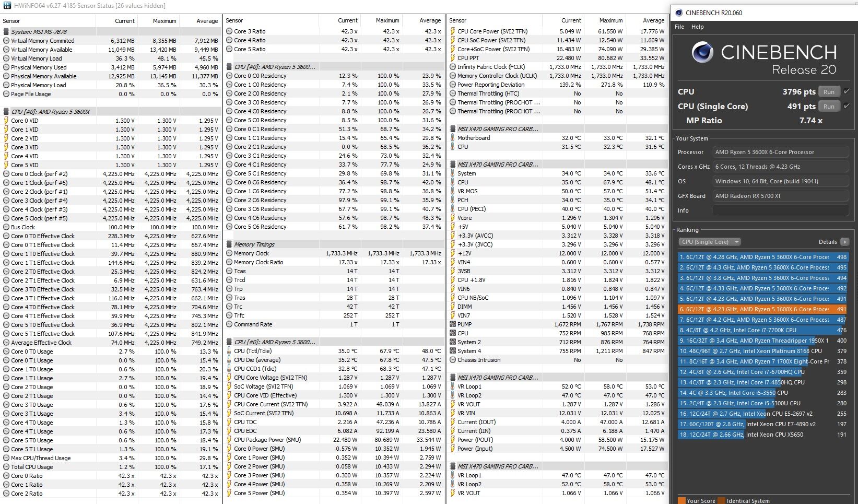Click the brown Identical System legend swatch
This screenshot has width=858, height=504.
[721, 501]
